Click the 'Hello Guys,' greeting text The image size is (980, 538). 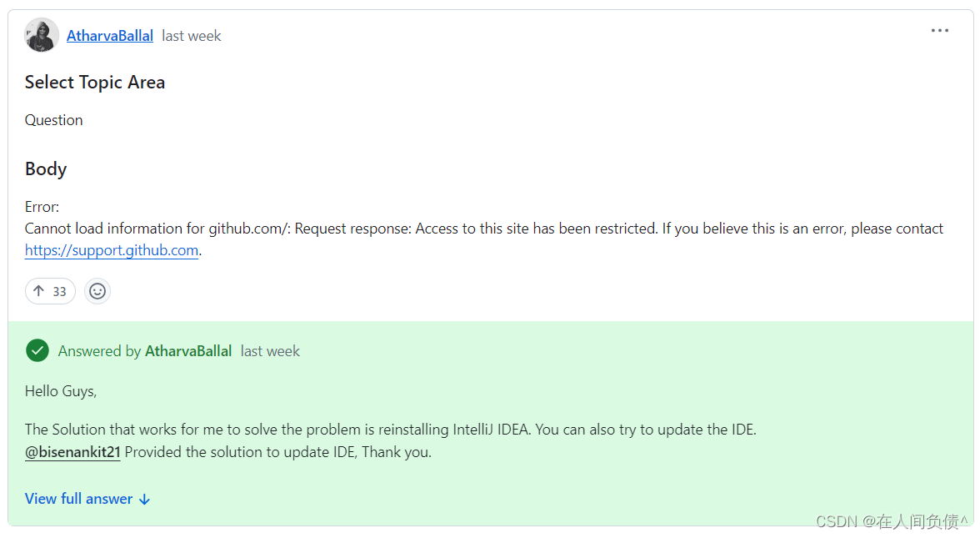point(61,392)
